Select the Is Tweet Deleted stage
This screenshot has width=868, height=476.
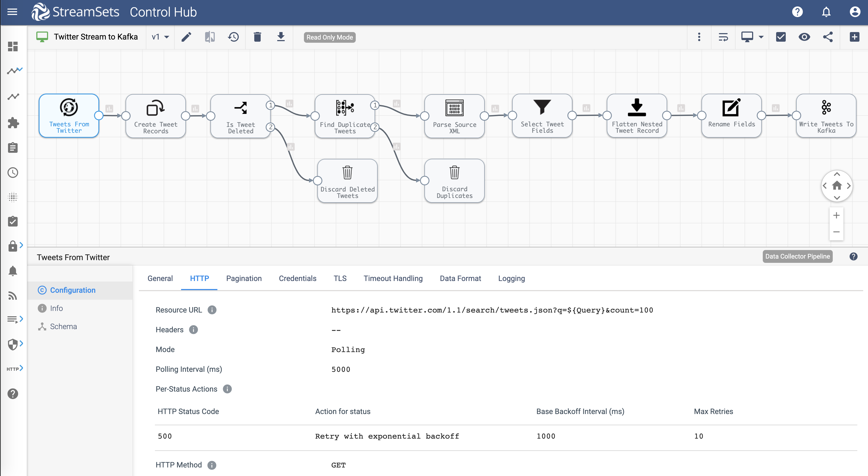[x=240, y=116]
